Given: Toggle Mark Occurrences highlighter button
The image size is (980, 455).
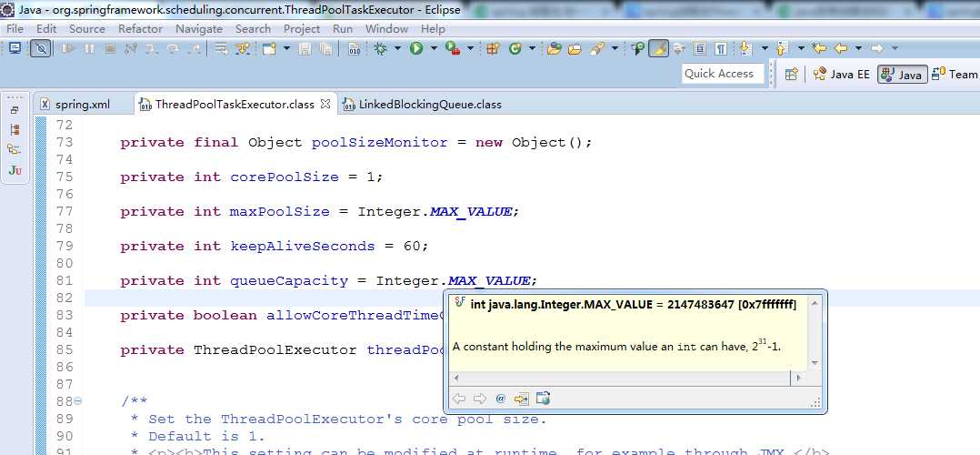Looking at the screenshot, I should (659, 48).
